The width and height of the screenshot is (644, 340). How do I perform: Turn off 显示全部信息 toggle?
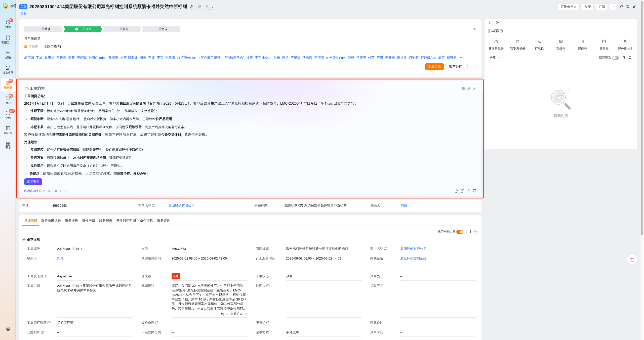(x=460, y=232)
